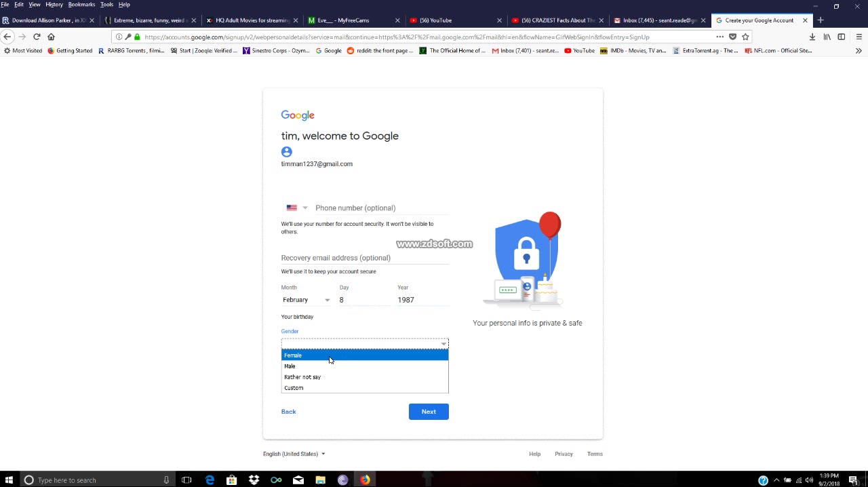Open File Explorer in the taskbar
Screen dimensions: 868x487
pyautogui.click(x=320, y=480)
